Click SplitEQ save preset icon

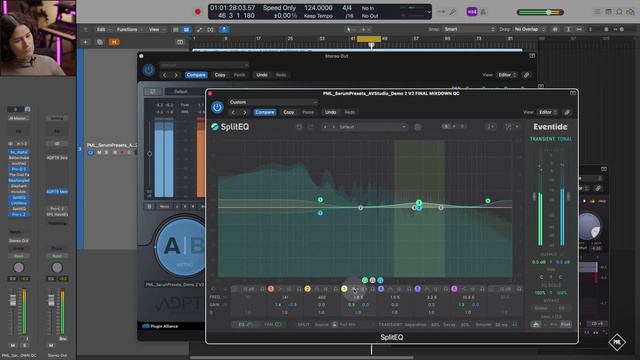click(x=418, y=127)
